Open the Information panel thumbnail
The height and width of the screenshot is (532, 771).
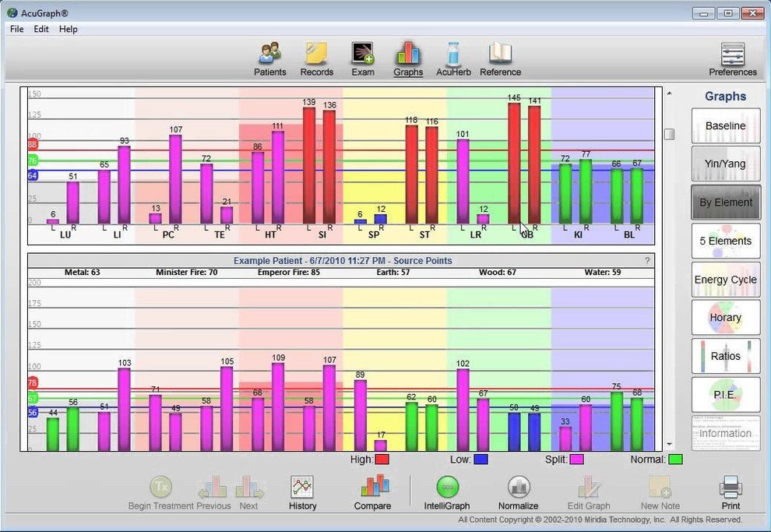coord(726,433)
